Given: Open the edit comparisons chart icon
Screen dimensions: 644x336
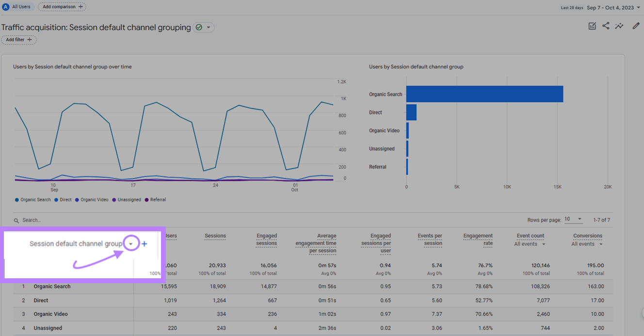Looking at the screenshot, I should pyautogui.click(x=592, y=26).
